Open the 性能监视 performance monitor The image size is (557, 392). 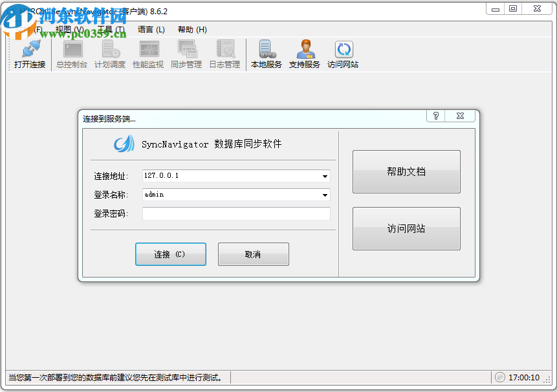148,53
